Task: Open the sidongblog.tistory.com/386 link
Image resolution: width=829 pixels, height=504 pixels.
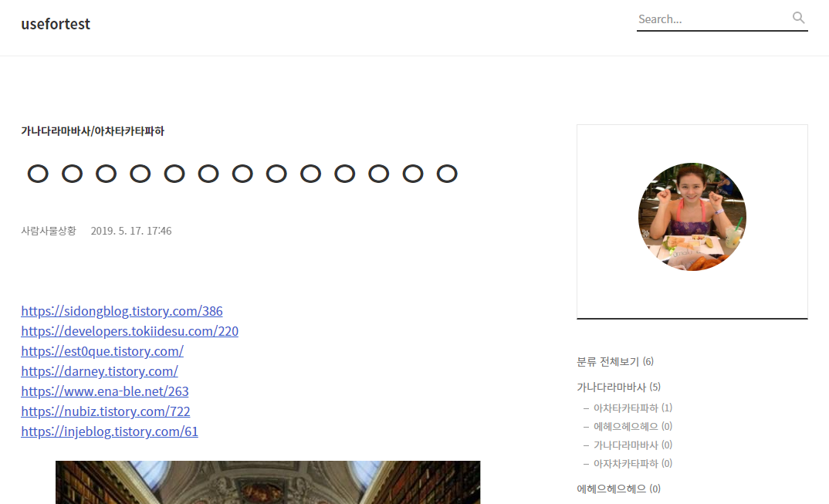Action: (122, 311)
